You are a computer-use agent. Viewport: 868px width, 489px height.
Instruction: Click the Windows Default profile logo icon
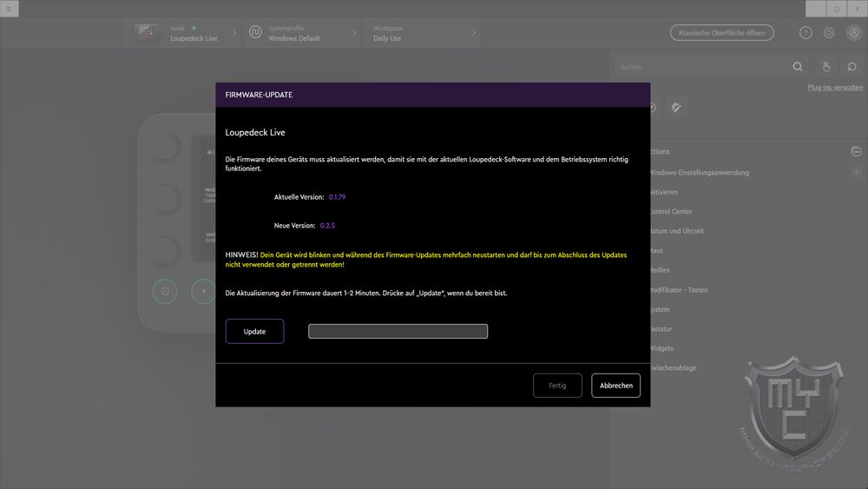[x=255, y=32]
